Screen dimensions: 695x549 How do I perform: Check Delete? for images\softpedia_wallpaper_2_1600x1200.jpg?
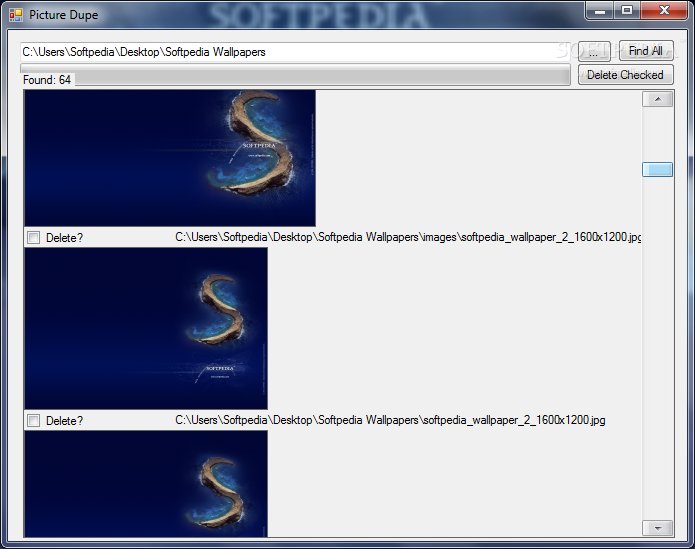(x=33, y=238)
